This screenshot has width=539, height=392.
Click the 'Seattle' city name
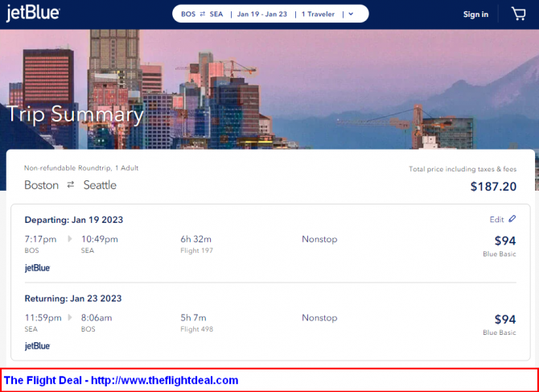[100, 185]
